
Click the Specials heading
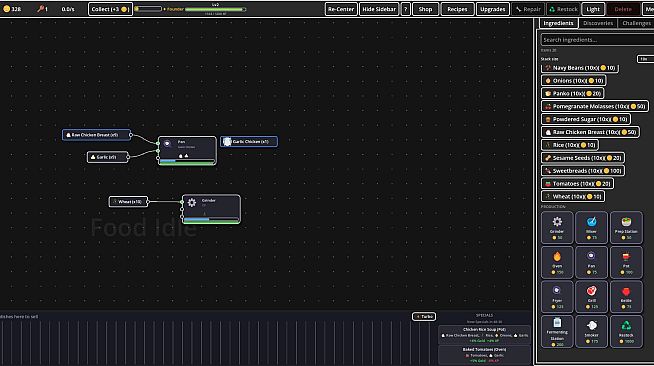(x=484, y=316)
